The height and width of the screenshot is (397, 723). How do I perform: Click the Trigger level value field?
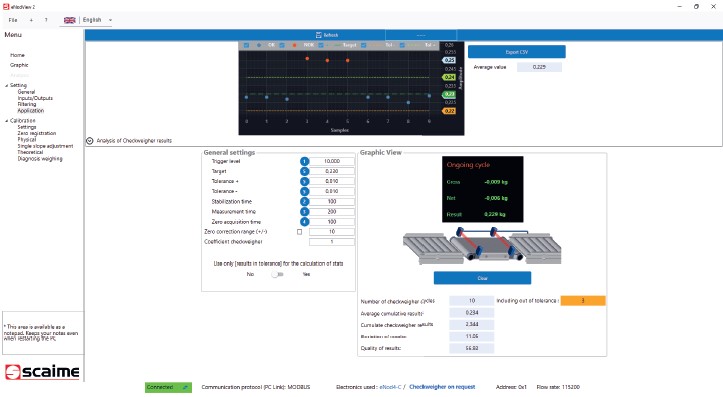pyautogui.click(x=332, y=161)
